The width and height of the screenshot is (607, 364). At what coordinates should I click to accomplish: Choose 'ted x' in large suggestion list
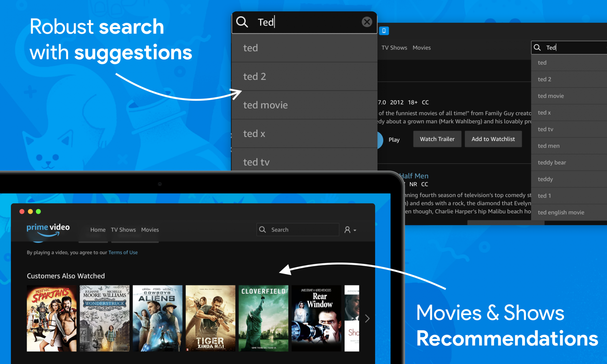[x=304, y=133]
